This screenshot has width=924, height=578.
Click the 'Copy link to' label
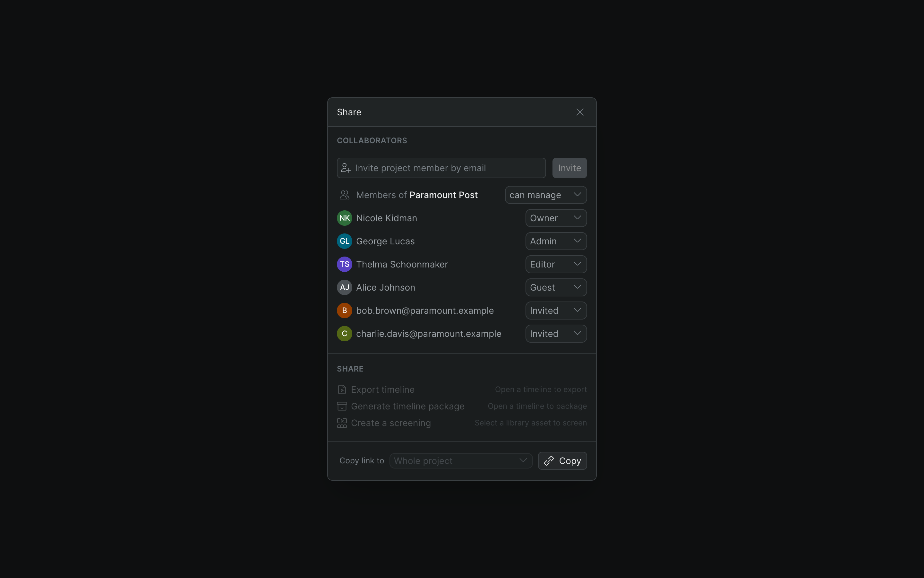click(362, 461)
